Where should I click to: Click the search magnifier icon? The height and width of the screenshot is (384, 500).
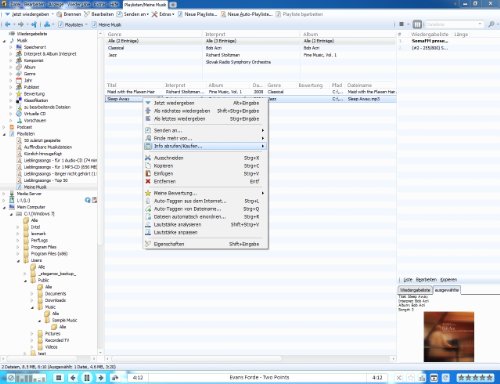coord(491,24)
